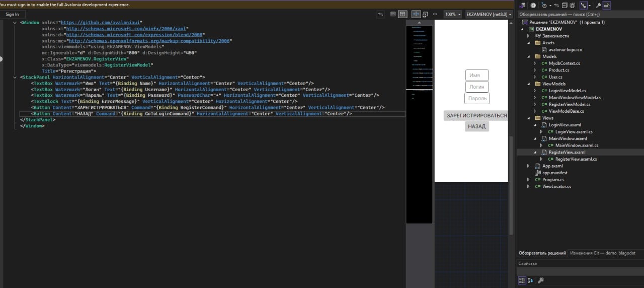
Task: Select the Обозреватель решений tab
Action: [542, 253]
